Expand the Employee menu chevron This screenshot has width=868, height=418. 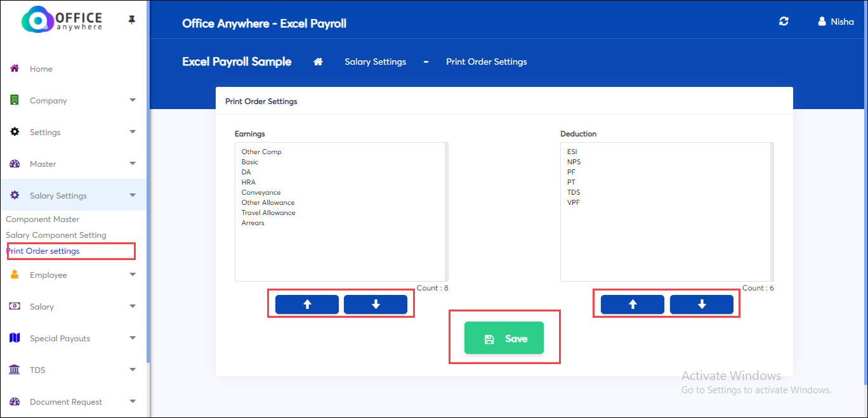[x=133, y=275]
